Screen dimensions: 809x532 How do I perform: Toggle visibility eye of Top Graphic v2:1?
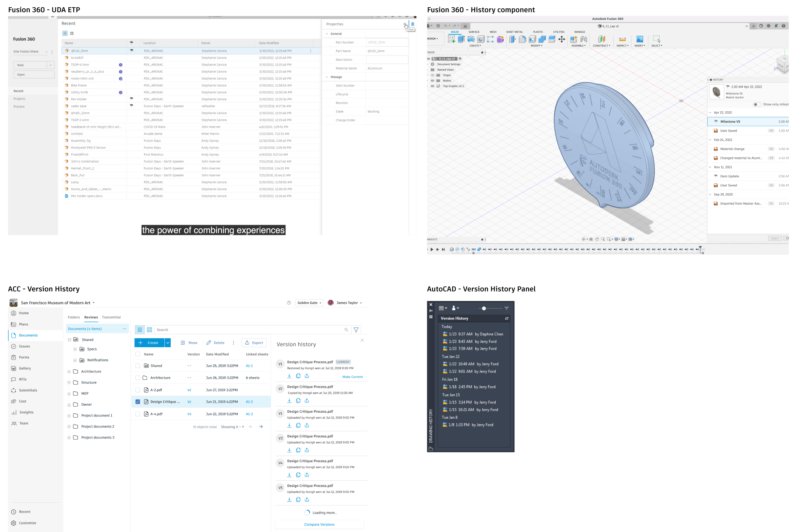point(432,86)
